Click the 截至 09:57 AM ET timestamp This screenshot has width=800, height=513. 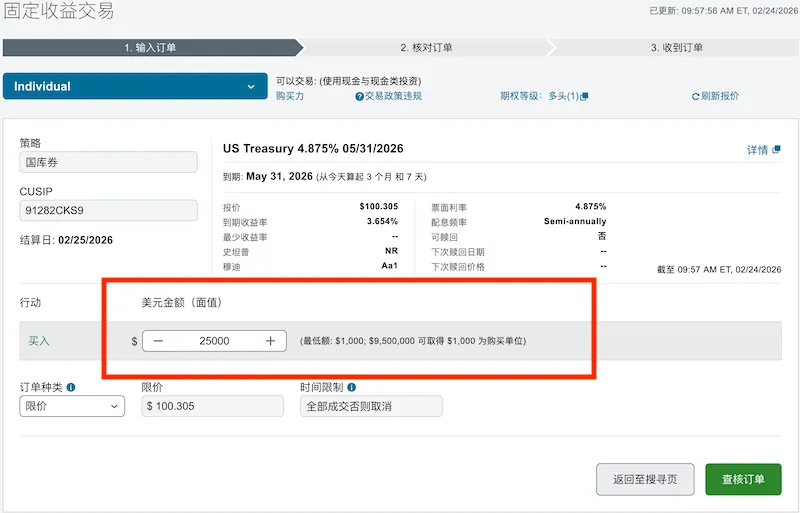[x=719, y=270]
